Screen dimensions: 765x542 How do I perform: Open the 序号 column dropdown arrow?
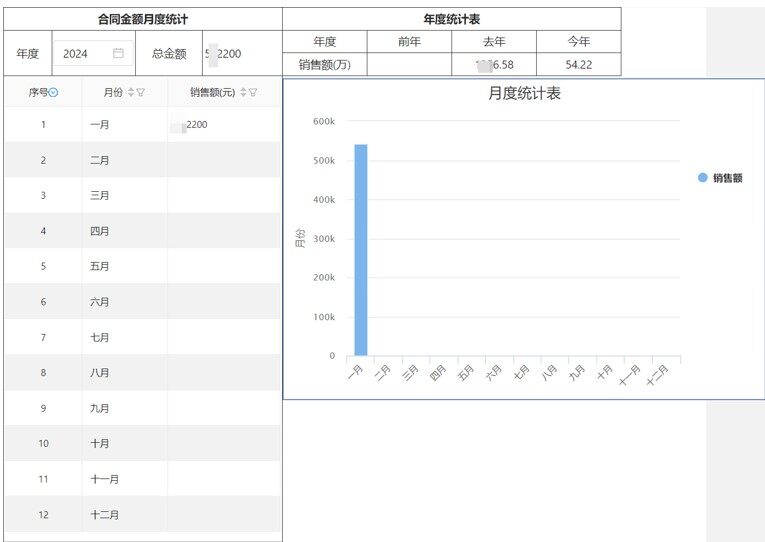[54, 92]
